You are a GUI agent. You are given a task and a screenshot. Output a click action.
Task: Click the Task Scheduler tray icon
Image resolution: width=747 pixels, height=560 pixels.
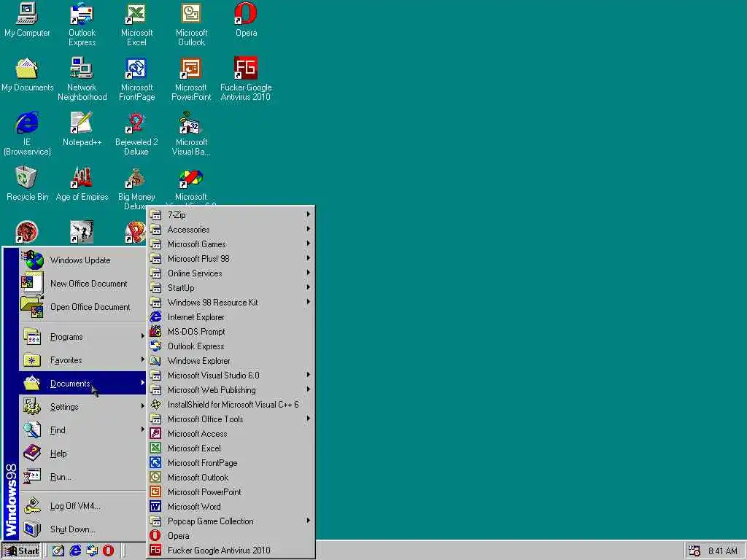point(694,551)
